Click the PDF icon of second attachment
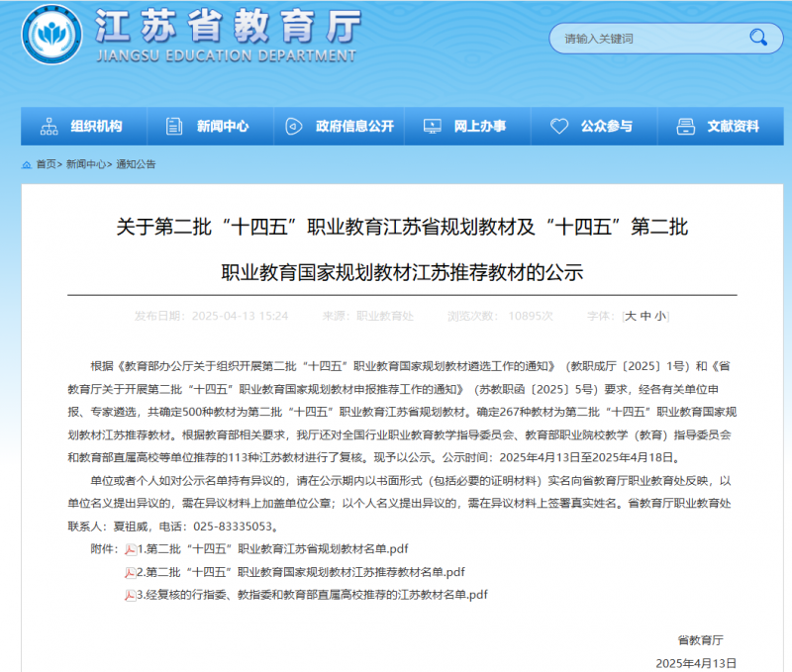 [x=130, y=572]
